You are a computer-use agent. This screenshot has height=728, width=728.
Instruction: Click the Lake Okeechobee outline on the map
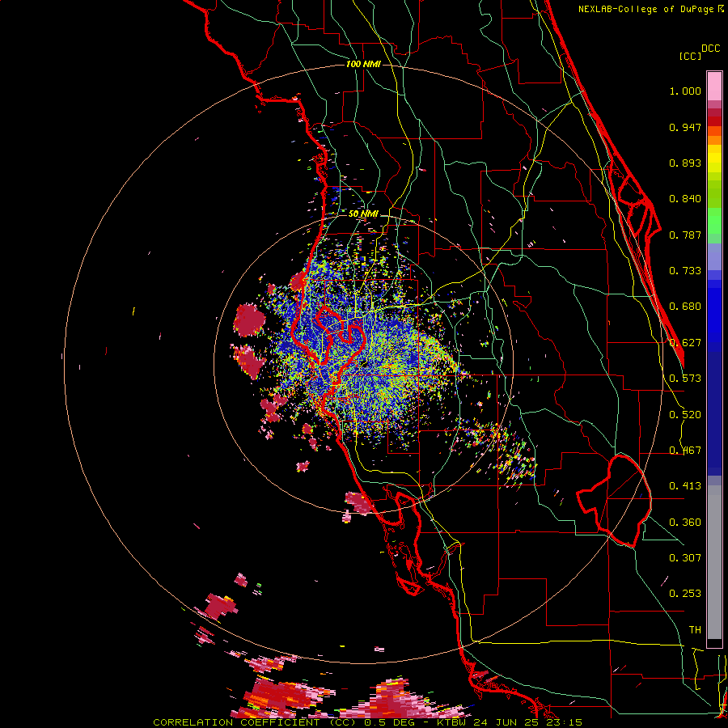pos(614,501)
